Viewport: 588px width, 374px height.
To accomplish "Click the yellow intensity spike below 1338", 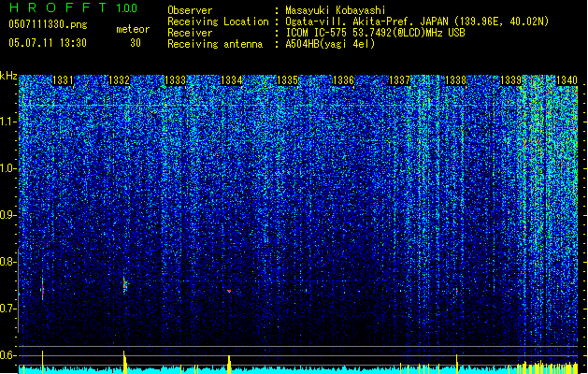I will click(457, 365).
